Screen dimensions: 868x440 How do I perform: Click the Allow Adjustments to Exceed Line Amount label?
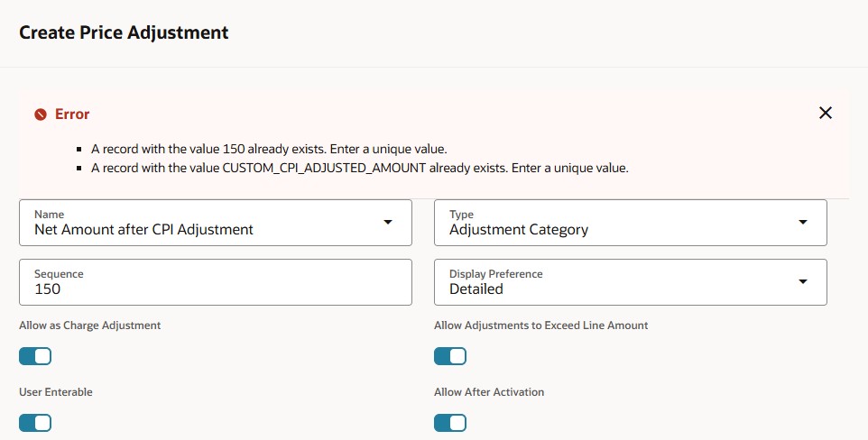[540, 325]
